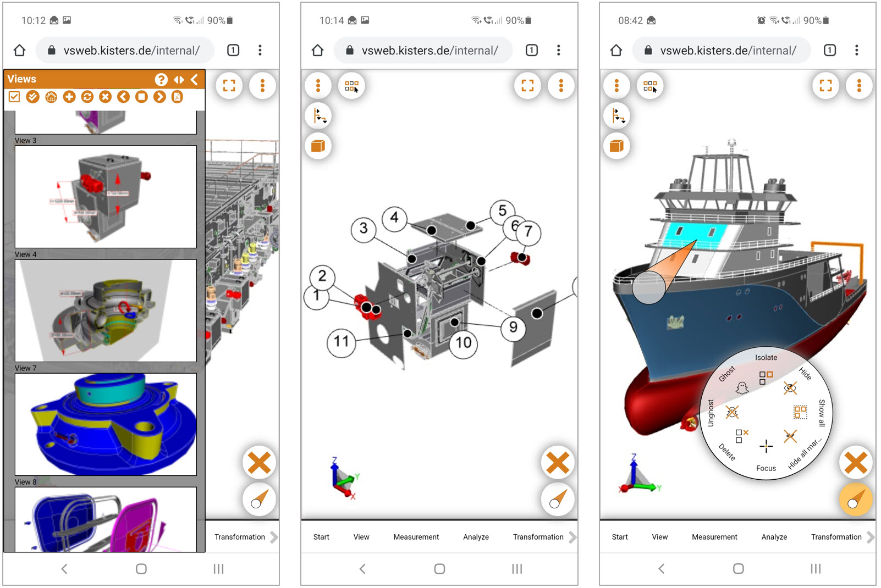Open Measurement tab in ship screen

point(714,537)
